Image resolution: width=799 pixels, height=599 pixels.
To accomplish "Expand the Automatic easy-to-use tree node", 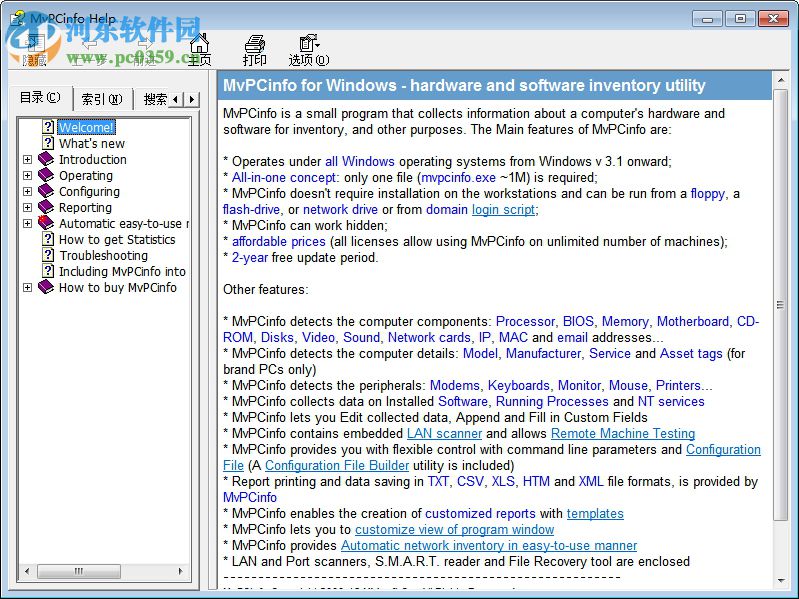I will (x=28, y=223).
